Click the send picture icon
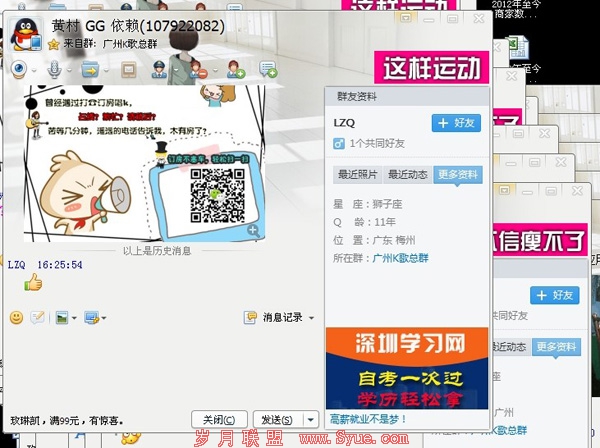The image size is (600, 448). pos(62,318)
